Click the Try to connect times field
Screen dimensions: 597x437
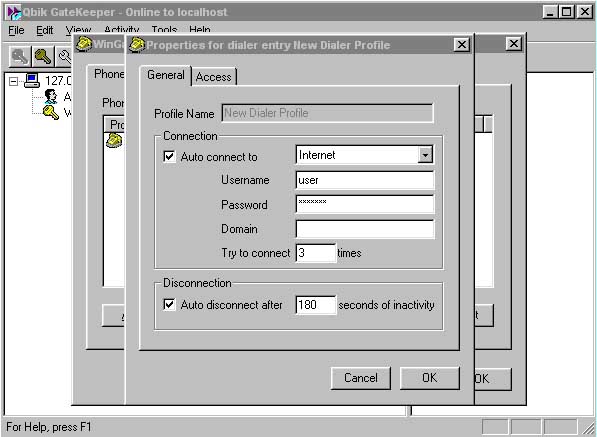click(316, 253)
